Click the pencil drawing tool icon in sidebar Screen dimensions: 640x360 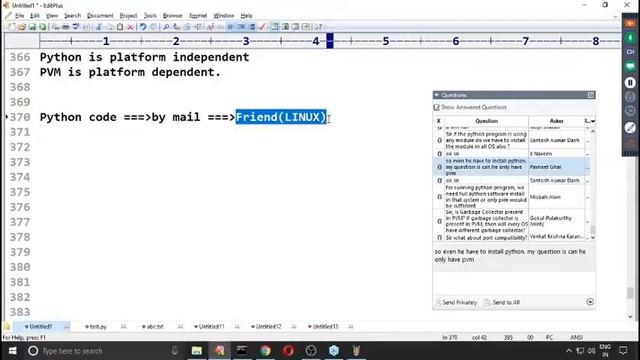click(x=630, y=128)
